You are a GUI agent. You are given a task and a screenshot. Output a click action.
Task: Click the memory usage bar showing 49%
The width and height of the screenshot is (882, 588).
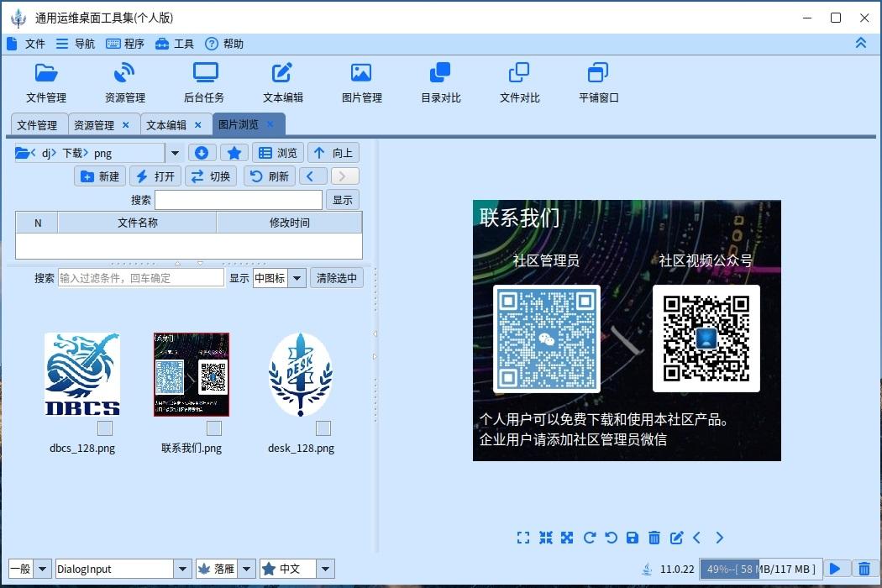click(x=761, y=569)
